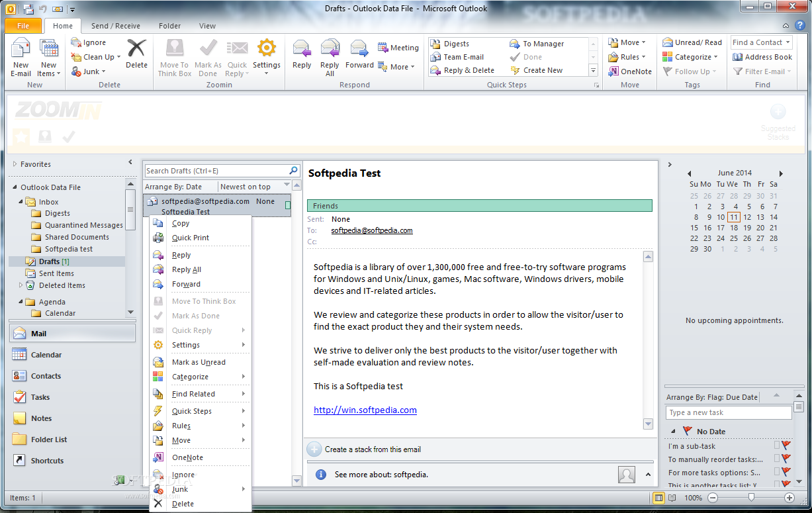Viewport: 812px width, 513px height.
Task: Click the large Delete X icon in ribbon
Action: coord(136,48)
